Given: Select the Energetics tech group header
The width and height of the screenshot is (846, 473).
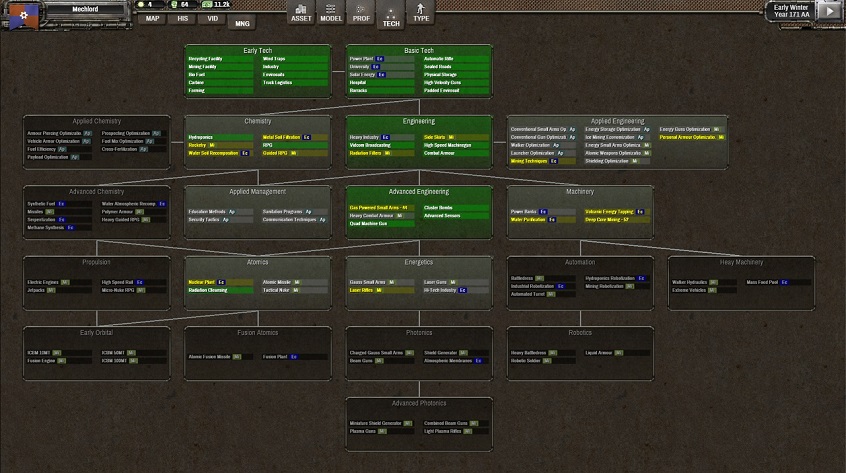Looking at the screenshot, I should (419, 262).
